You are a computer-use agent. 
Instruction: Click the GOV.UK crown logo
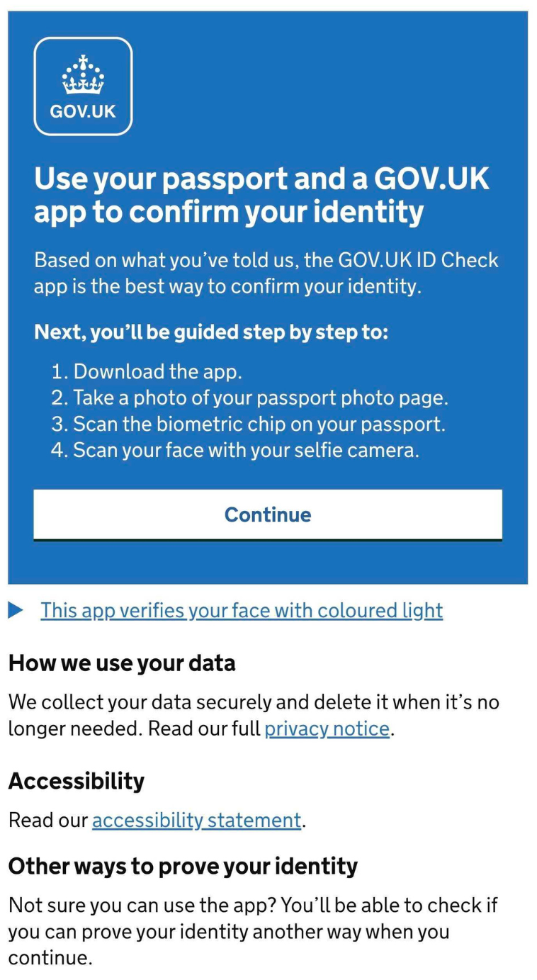[x=83, y=77]
